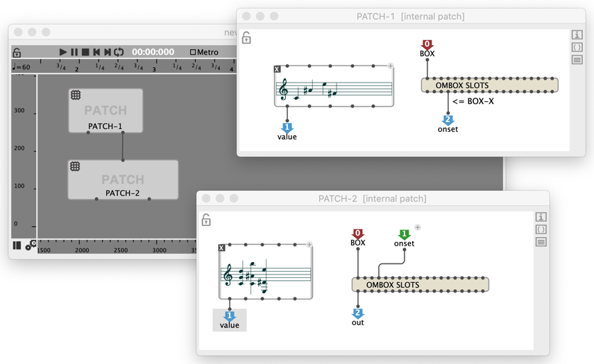
Task: Open the info panel in the PATCH-1 window
Action: [577, 35]
